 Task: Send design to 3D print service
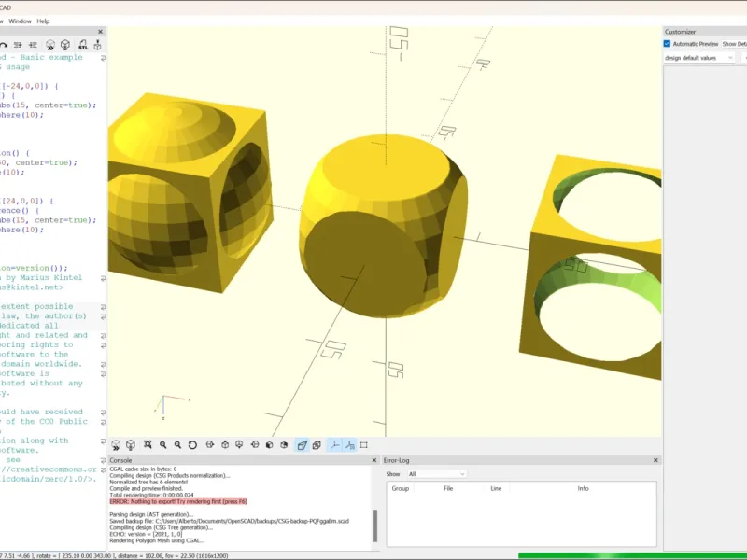click(97, 45)
